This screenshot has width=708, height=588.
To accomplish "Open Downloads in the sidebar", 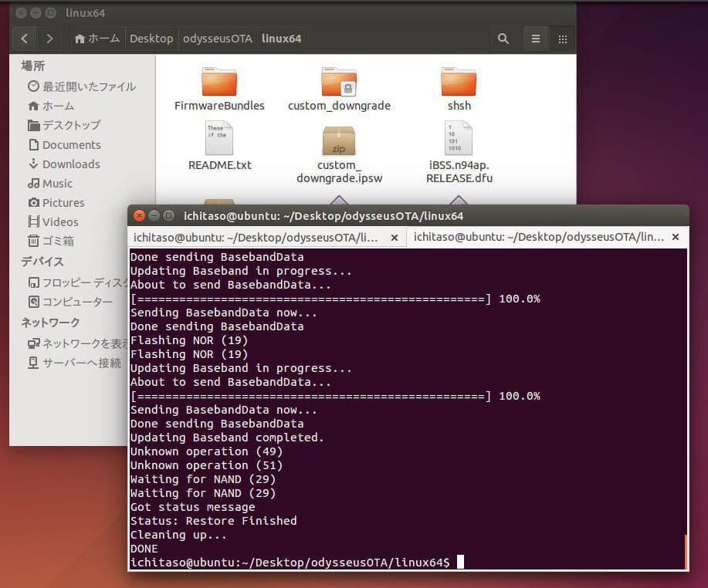I will (71, 164).
